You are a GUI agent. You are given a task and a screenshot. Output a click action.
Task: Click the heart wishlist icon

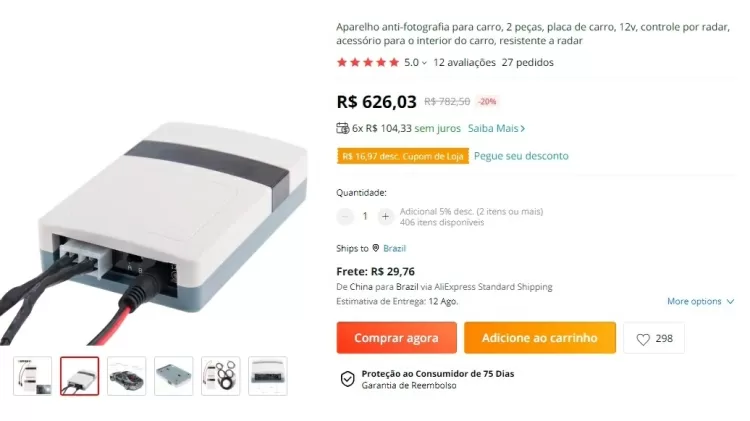pyautogui.click(x=643, y=339)
